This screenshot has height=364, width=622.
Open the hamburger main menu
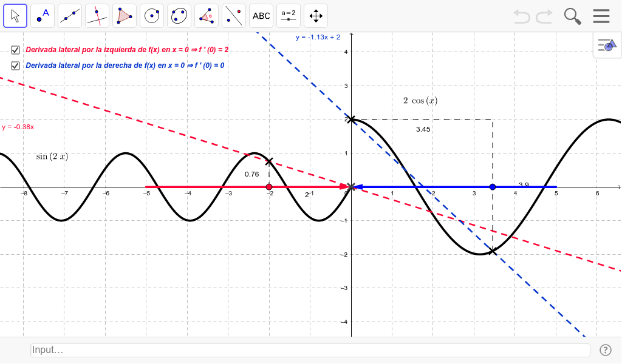point(601,16)
